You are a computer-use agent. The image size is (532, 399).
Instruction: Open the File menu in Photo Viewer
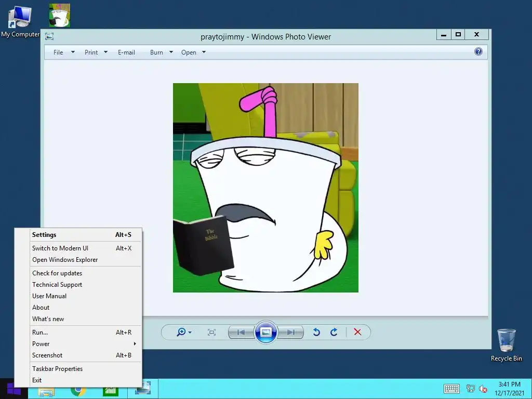(x=64, y=52)
